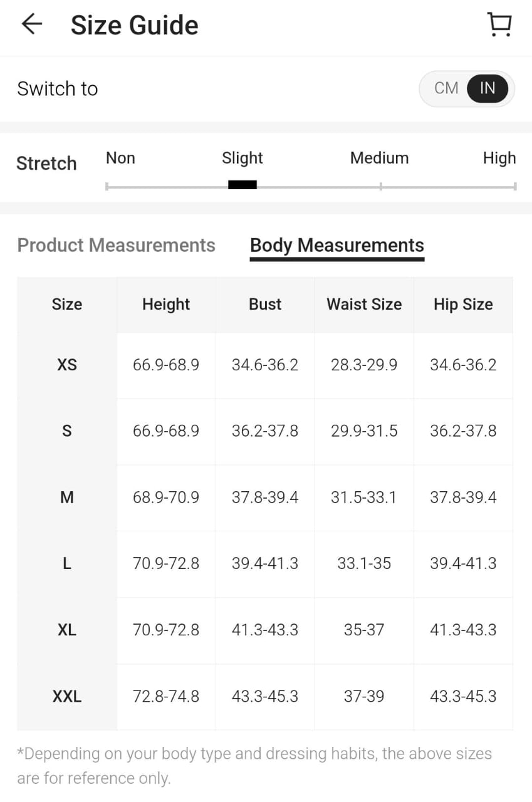
Task: Click the Slight stretch slider marker
Action: 243,185
